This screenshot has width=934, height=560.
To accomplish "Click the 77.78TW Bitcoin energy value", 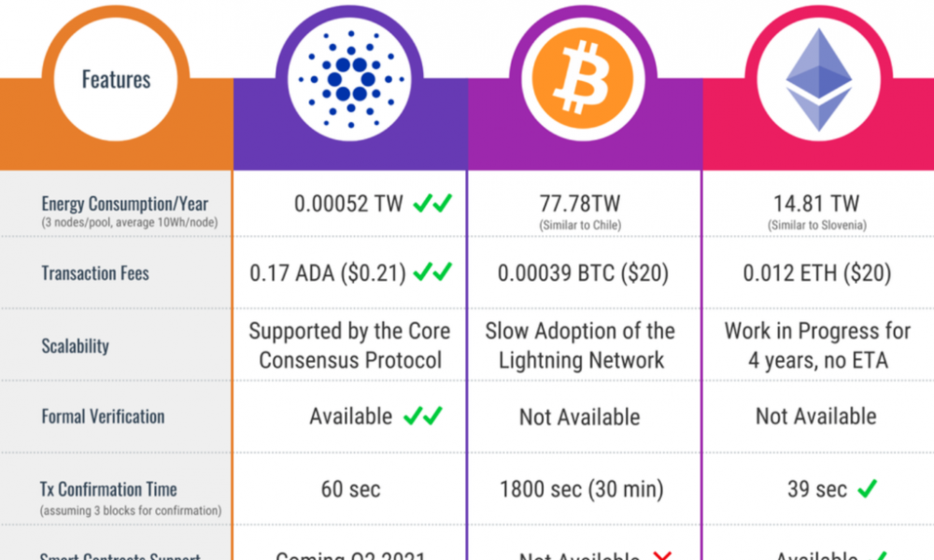I will 580,203.
